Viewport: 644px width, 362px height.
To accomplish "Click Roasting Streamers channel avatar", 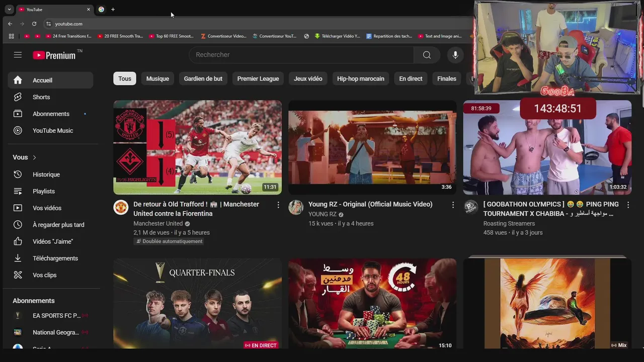I will coord(471,207).
